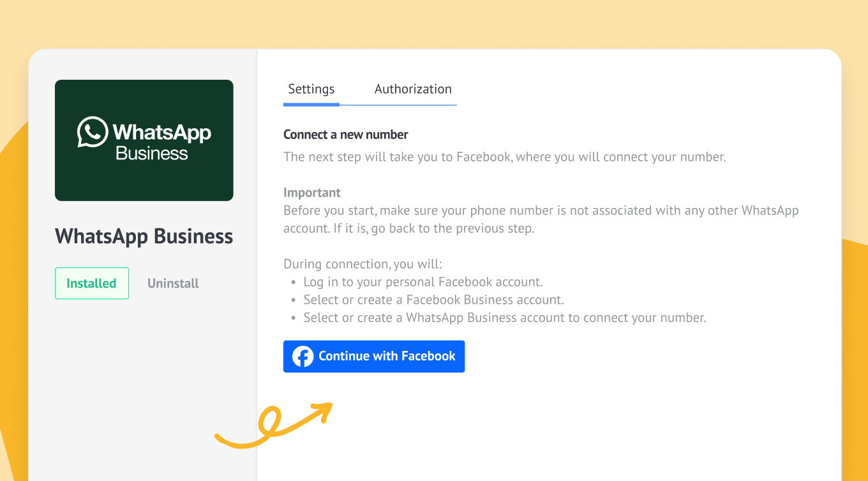This screenshot has width=868, height=481.
Task: Click the WhatsApp wordmark in the banner
Action: [162, 132]
